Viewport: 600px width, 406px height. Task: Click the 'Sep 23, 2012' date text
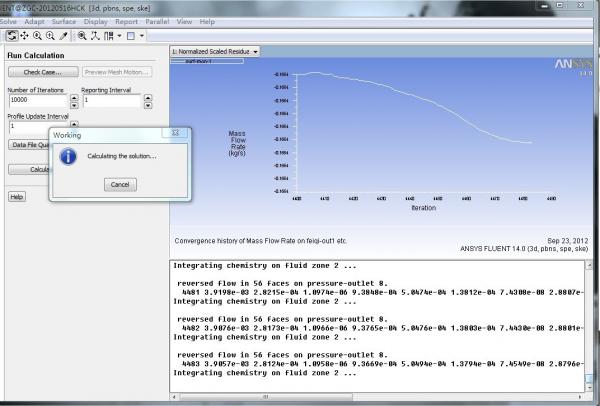pos(567,241)
